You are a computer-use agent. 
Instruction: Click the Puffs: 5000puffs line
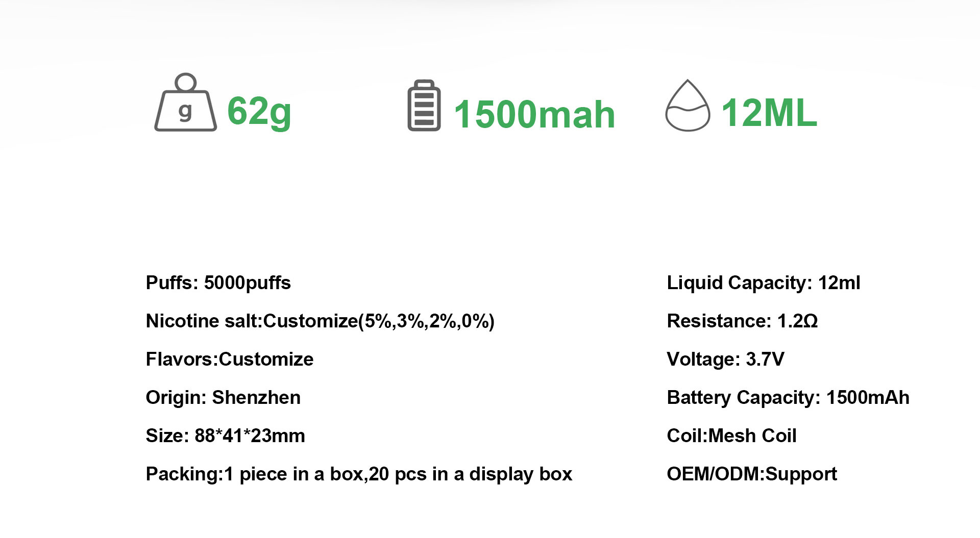coord(218,283)
